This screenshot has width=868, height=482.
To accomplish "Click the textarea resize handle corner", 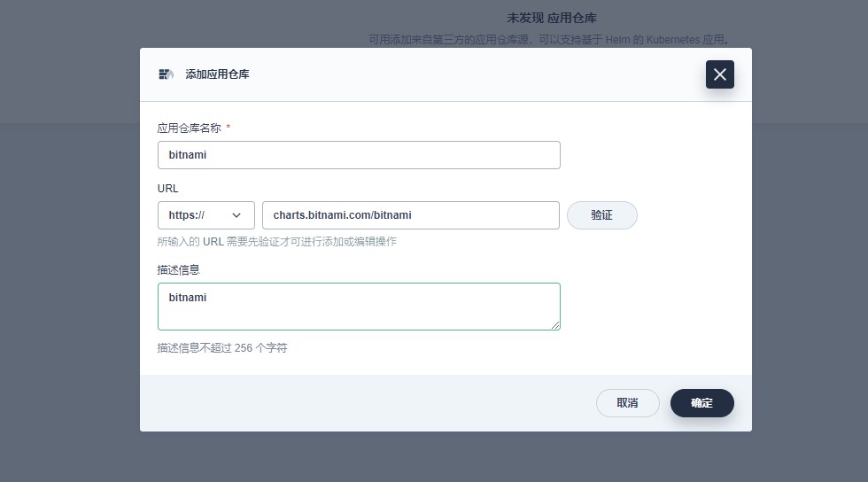I will tap(555, 325).
